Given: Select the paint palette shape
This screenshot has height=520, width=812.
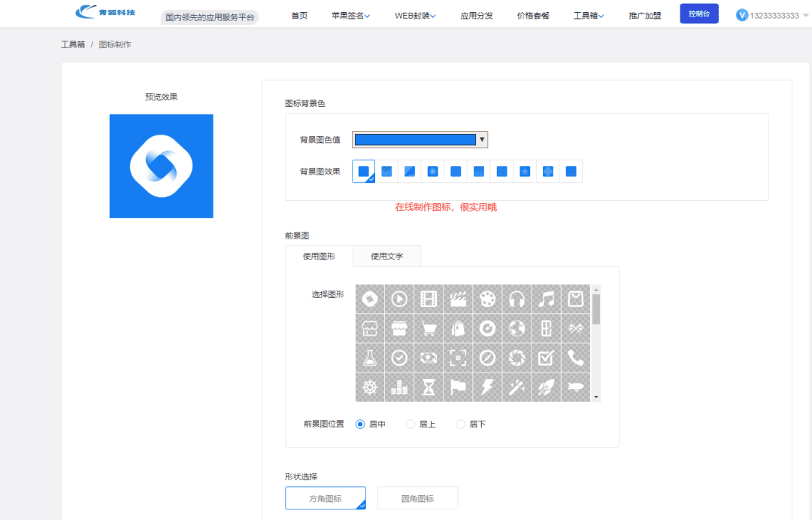Looking at the screenshot, I should pos(487,300).
